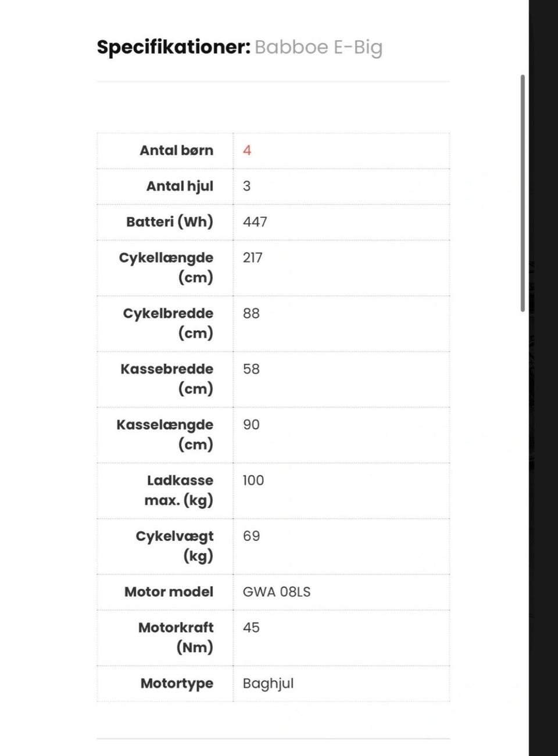Select the motor model GWA 08LS

coord(277,592)
